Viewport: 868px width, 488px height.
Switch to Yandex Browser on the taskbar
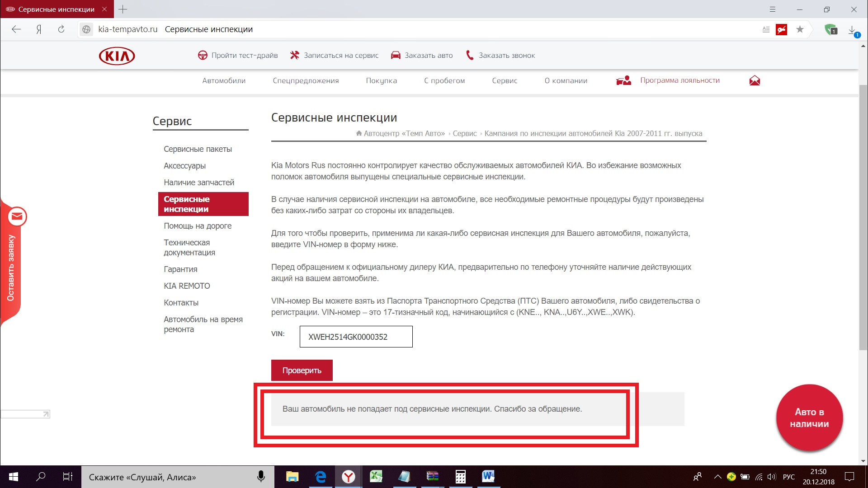[348, 477]
